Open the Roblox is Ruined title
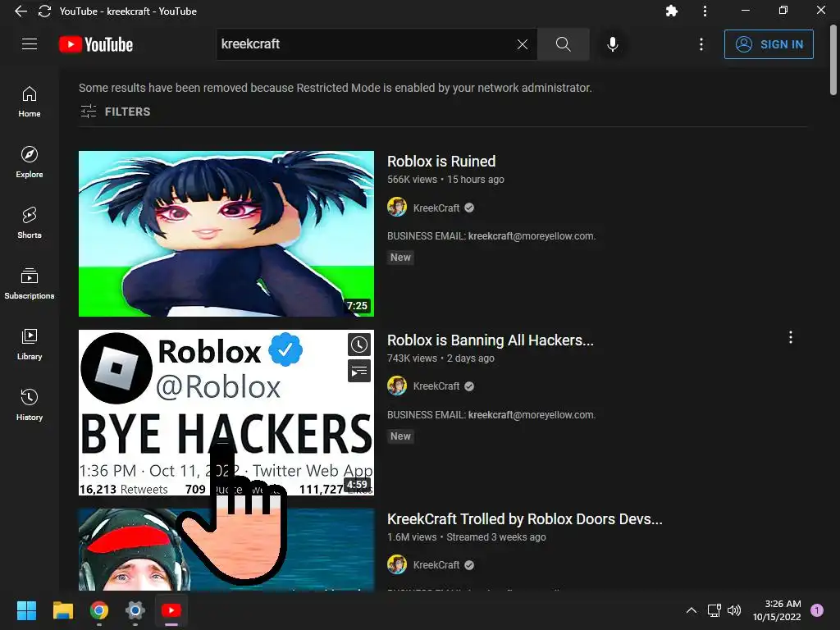840x630 pixels. (x=441, y=162)
